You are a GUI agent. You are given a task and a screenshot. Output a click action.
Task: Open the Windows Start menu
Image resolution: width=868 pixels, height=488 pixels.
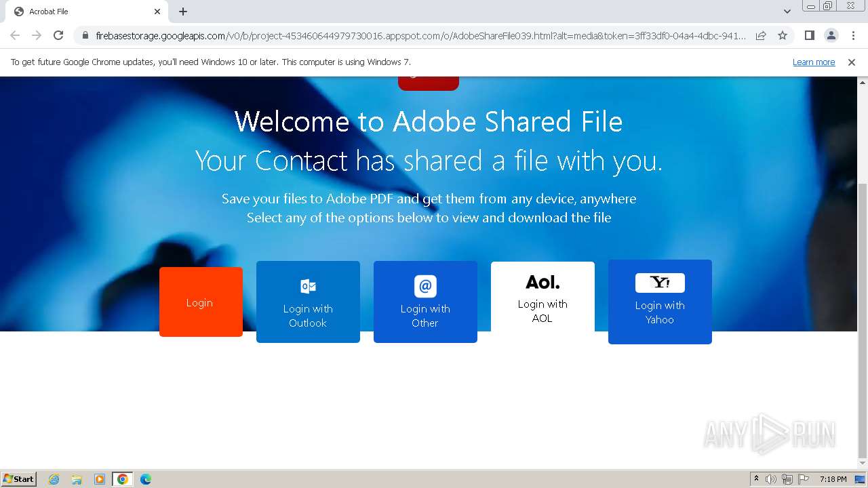(x=19, y=479)
